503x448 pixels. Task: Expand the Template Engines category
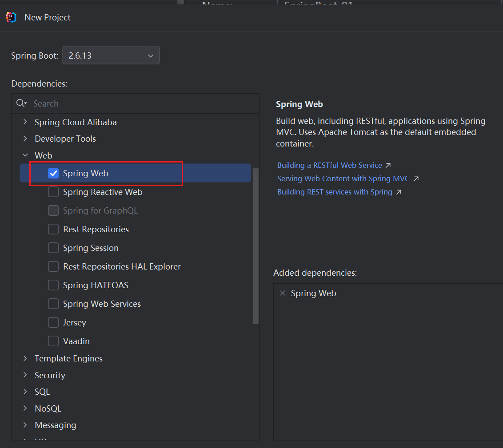tap(25, 358)
